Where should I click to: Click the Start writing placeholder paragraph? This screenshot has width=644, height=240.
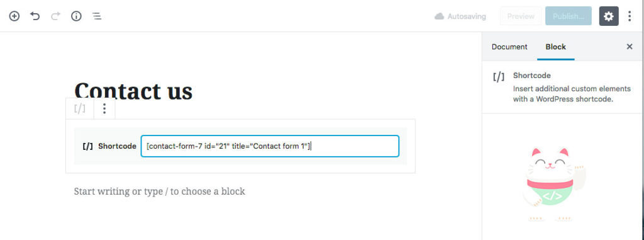coord(159,191)
